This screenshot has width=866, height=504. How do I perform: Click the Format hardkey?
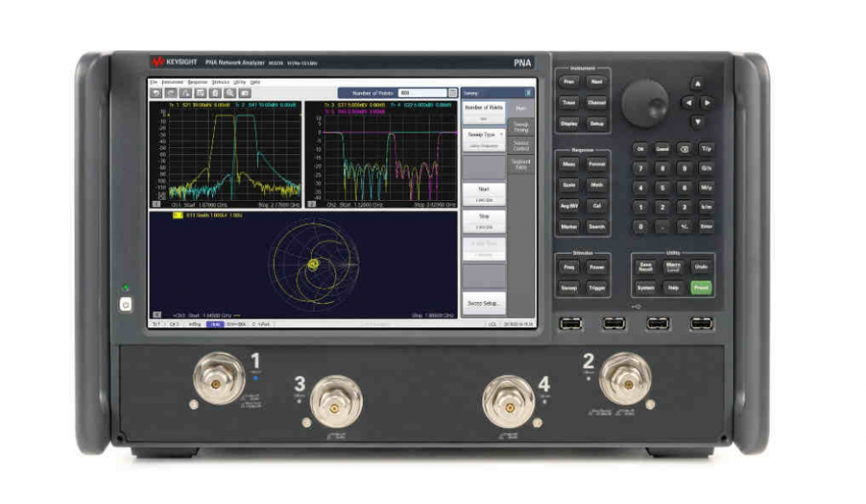(x=597, y=164)
